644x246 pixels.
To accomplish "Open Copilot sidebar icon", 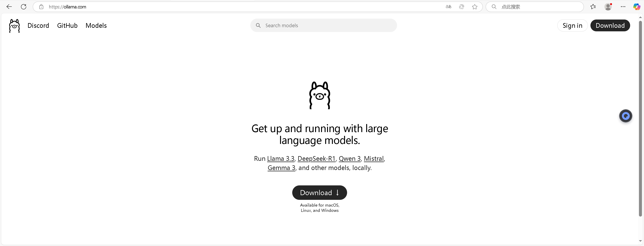I will pyautogui.click(x=637, y=7).
